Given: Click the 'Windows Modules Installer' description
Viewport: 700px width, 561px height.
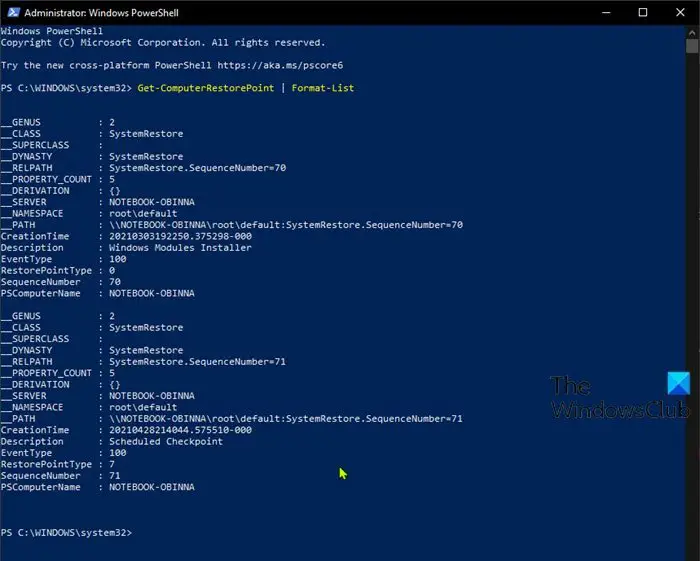Looking at the screenshot, I should [180, 248].
